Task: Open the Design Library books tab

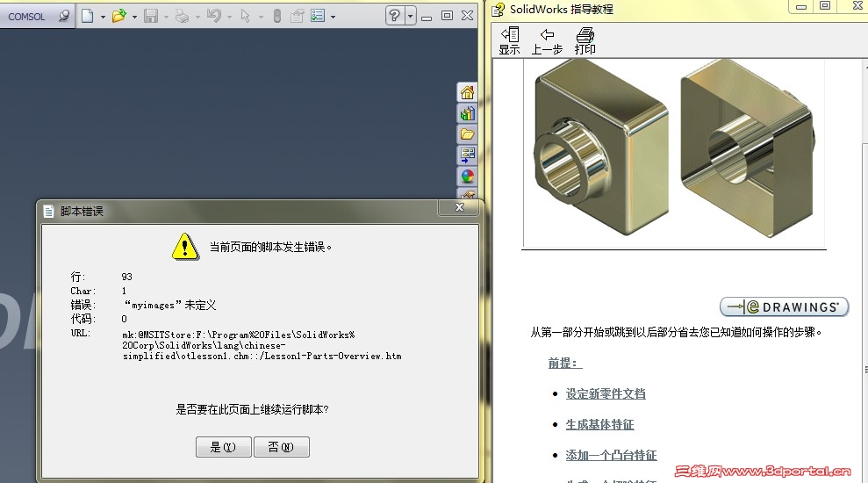Action: (467, 113)
